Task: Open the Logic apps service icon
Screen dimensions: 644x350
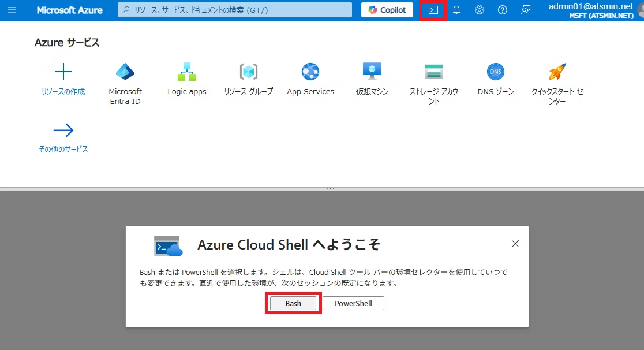Action: 186,72
